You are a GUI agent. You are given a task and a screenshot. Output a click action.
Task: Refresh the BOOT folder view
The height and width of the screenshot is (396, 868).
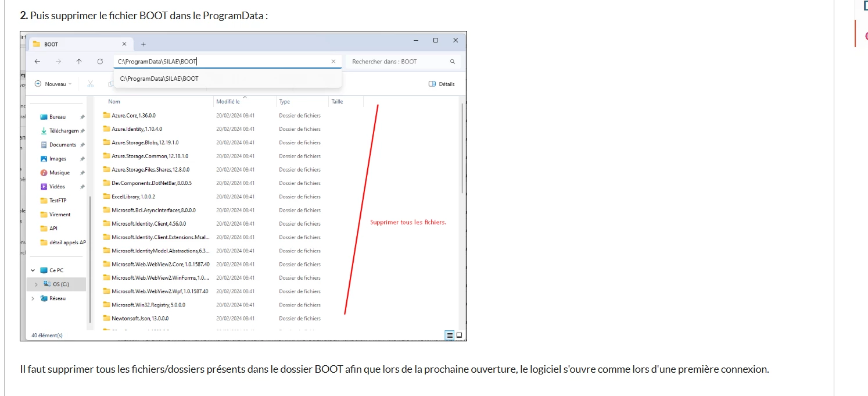point(100,62)
